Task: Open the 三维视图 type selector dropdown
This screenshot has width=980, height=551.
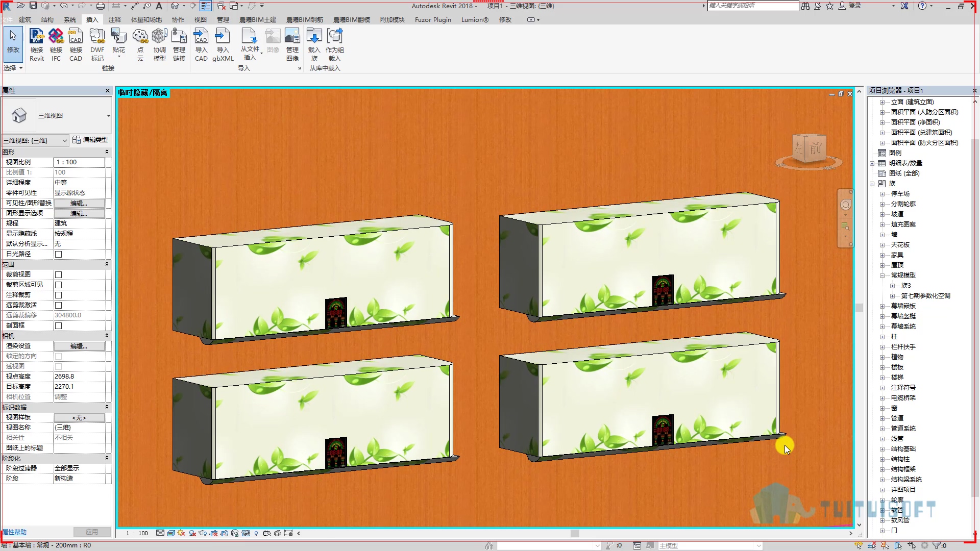Action: (108, 116)
